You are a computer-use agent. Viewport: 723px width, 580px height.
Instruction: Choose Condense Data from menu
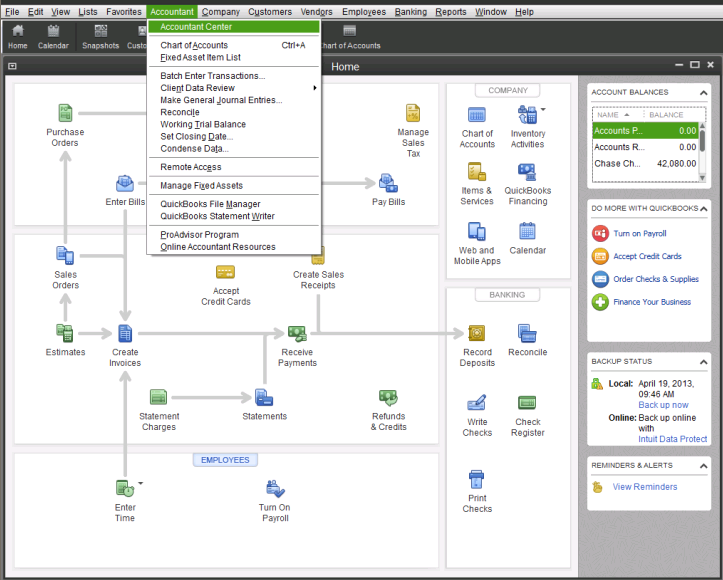click(x=234, y=148)
